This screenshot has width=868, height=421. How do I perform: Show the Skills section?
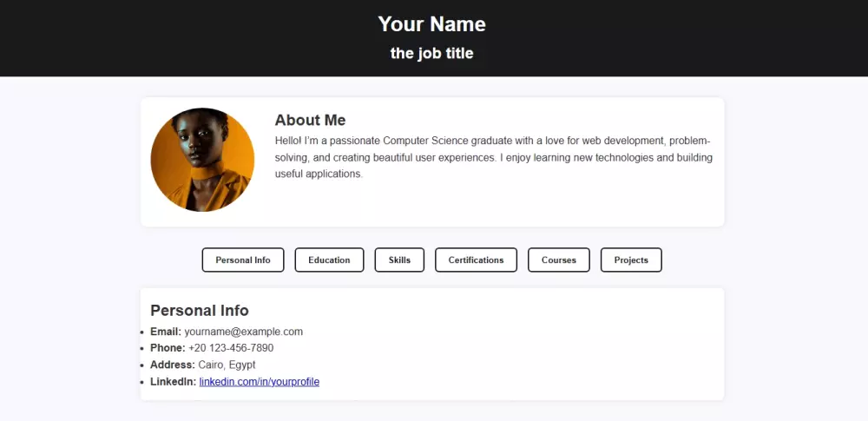[x=399, y=260]
